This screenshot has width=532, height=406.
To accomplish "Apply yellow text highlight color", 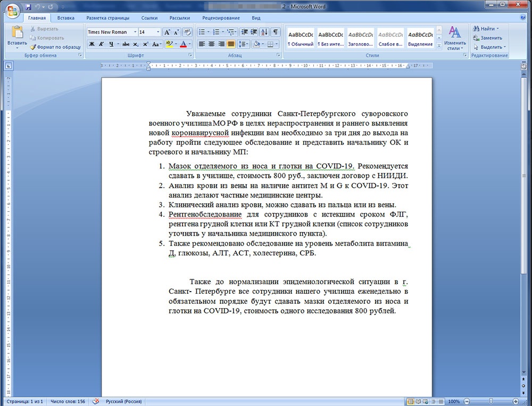I will click(169, 44).
